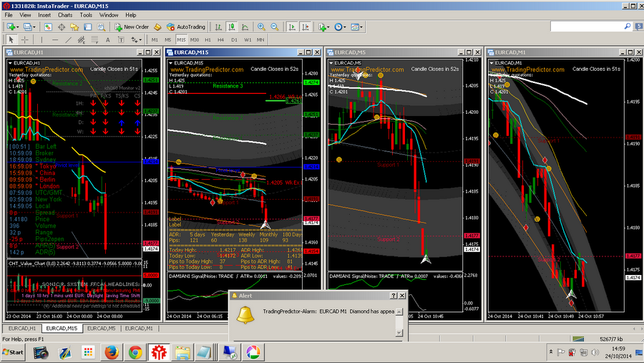Viewport: 644px width, 363px height.
Task: Open the Tools menu
Action: pyautogui.click(x=86, y=15)
